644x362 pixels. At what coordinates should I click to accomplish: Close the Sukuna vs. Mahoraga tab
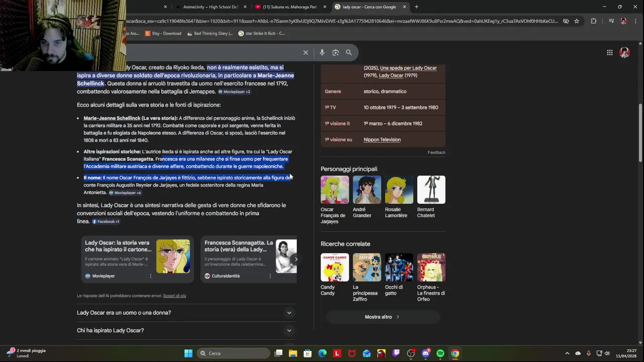[325, 7]
